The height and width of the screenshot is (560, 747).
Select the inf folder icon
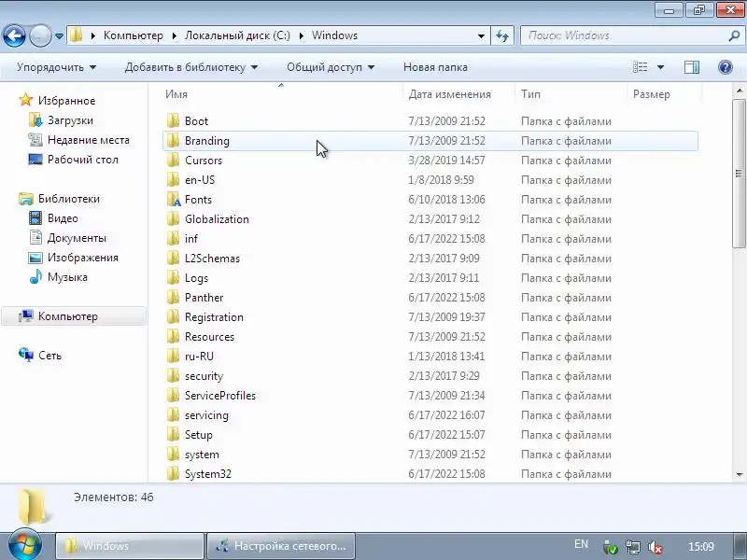[173, 239]
